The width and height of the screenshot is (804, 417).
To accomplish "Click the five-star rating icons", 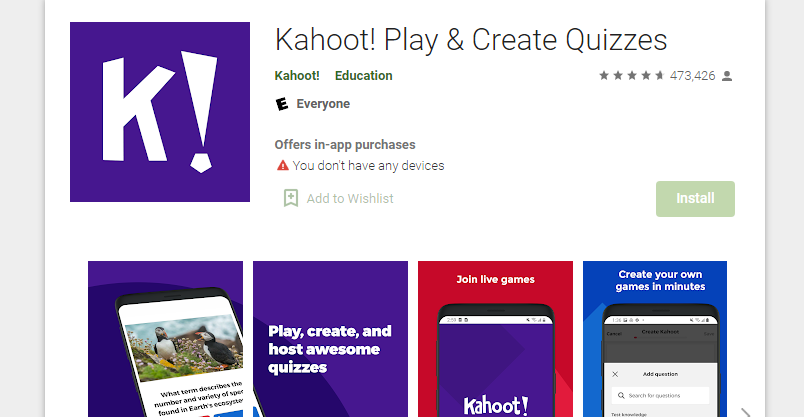I will point(632,76).
